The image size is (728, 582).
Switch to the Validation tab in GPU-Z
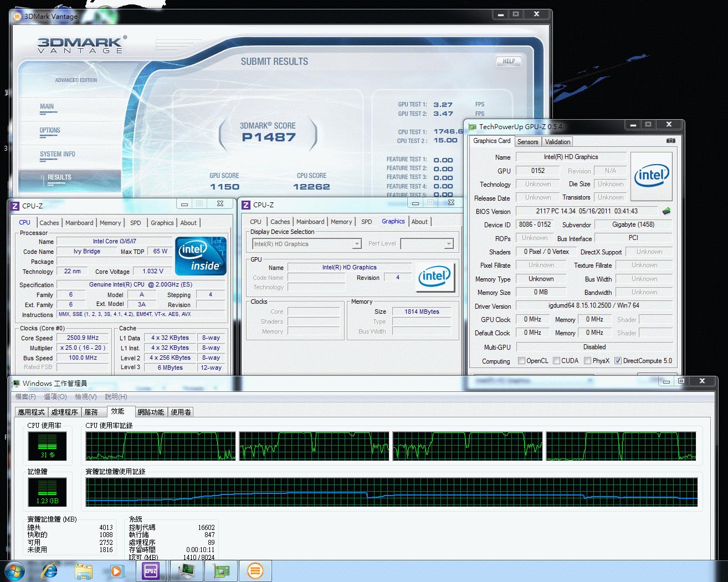[x=557, y=142]
